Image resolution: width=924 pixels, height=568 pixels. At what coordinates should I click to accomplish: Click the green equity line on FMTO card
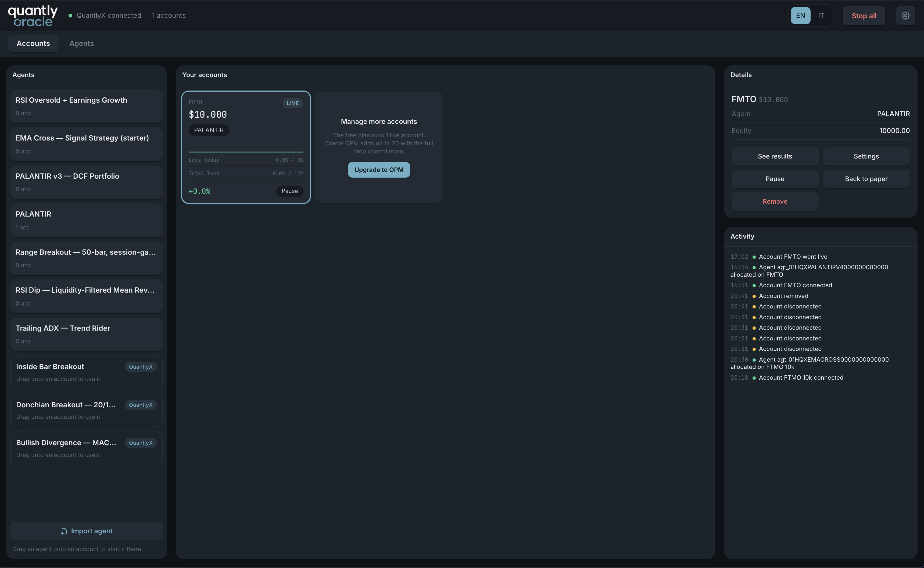click(246, 152)
